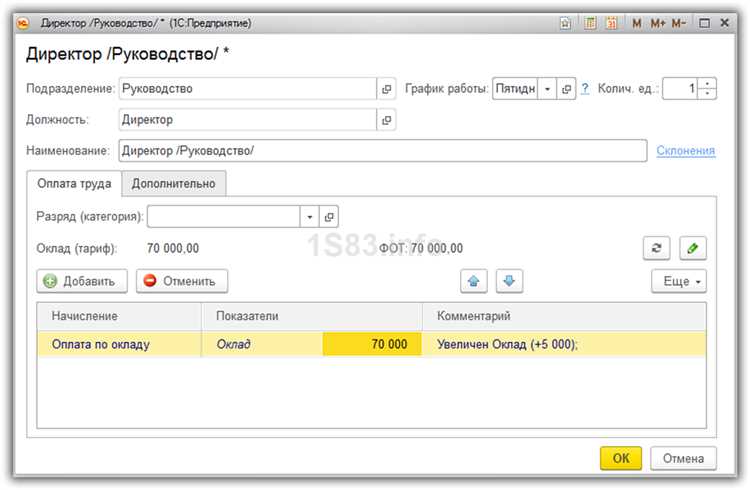Image resolution: width=750 pixels, height=490 pixels.
Task: Click the Подразделение field with Руководство
Action: 248,89
